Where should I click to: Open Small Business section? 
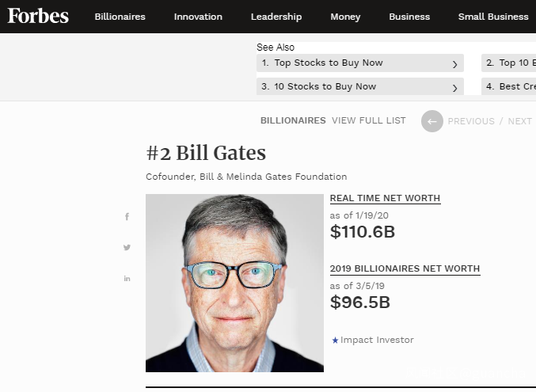click(x=492, y=17)
